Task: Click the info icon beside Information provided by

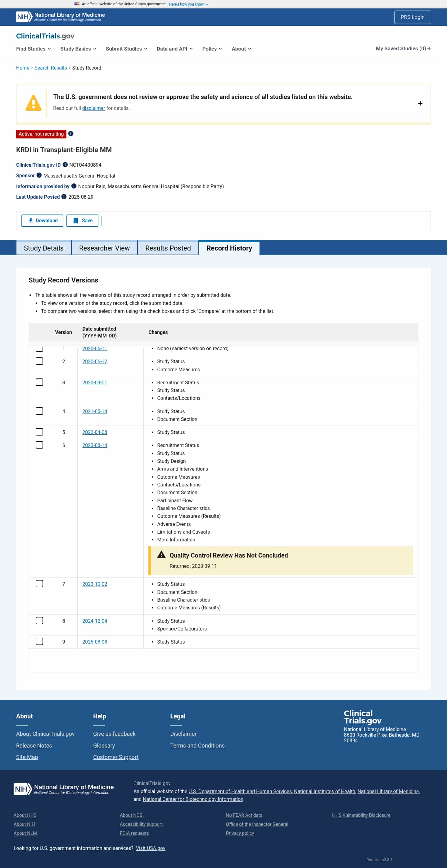Action: pos(74,186)
